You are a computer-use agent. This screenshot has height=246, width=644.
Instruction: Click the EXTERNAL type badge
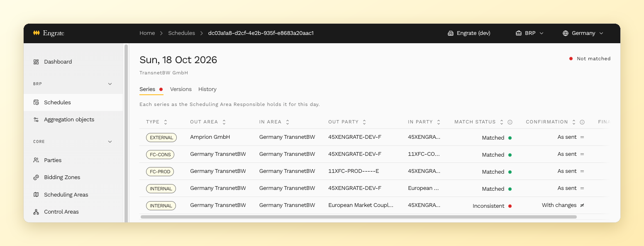click(161, 138)
